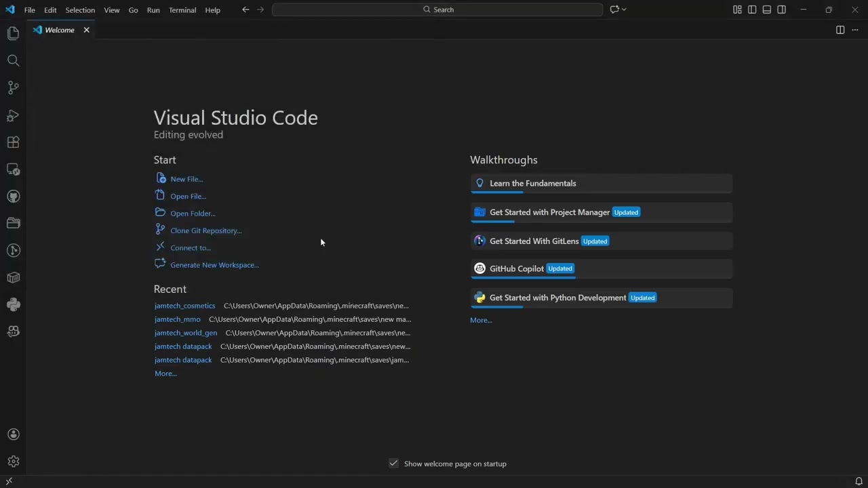Viewport: 868px width, 488px height.
Task: Click the New File... link
Action: [x=186, y=179]
